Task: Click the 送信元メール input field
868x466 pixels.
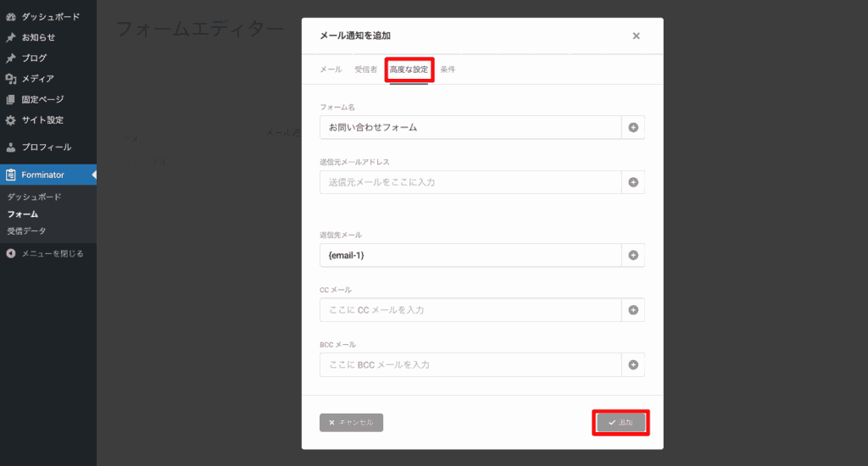Action: 470,182
